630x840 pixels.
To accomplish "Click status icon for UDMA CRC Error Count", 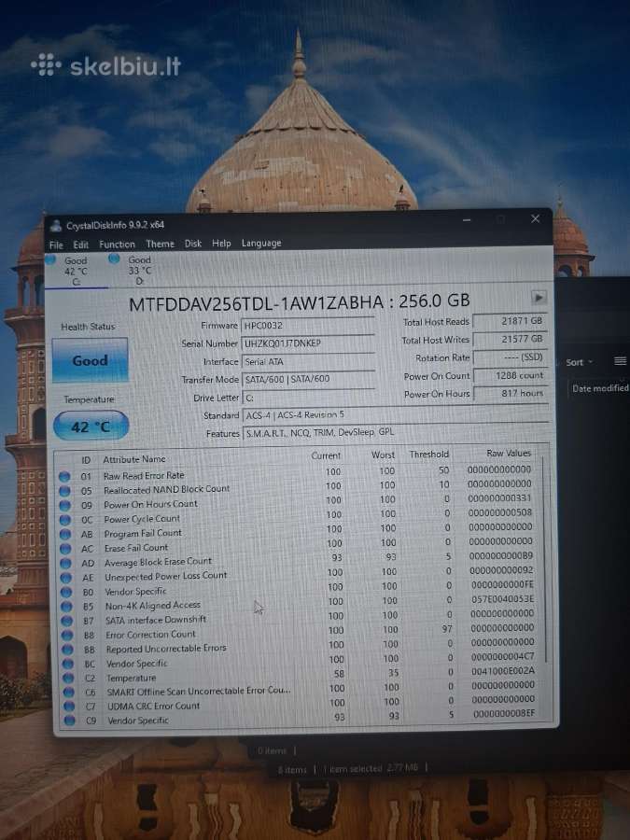I will click(x=68, y=707).
